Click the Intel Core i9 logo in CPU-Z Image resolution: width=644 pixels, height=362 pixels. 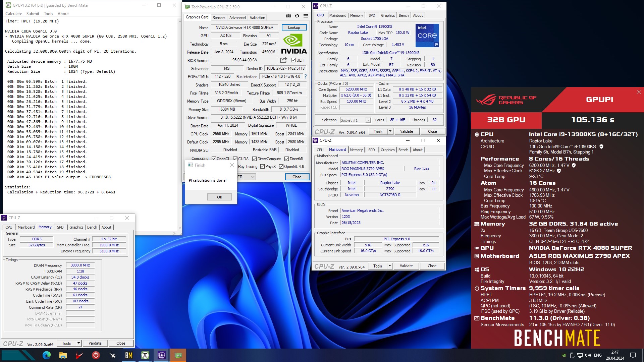coord(427,35)
